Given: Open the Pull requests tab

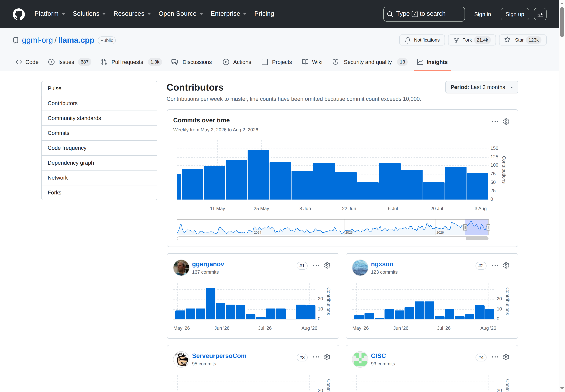Looking at the screenshot, I should click(131, 62).
